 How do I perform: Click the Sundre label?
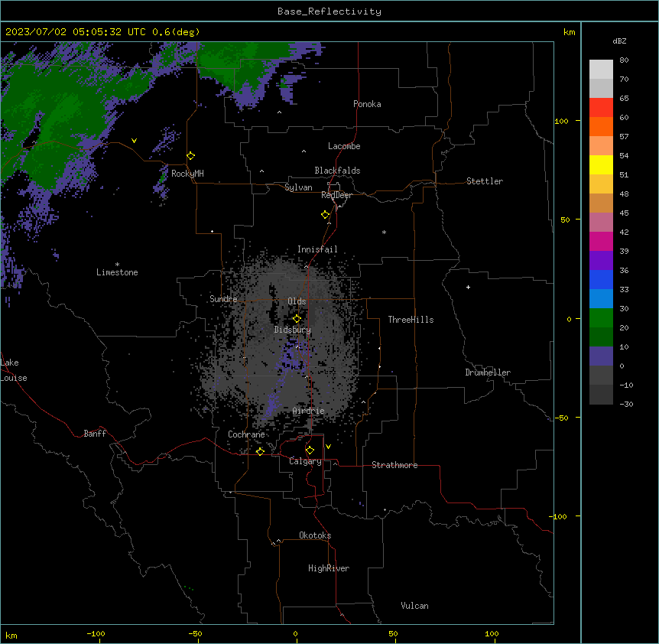coord(223,299)
